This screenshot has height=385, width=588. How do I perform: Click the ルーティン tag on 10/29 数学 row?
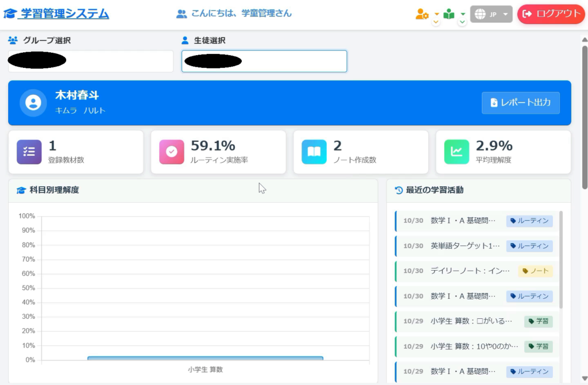point(529,371)
